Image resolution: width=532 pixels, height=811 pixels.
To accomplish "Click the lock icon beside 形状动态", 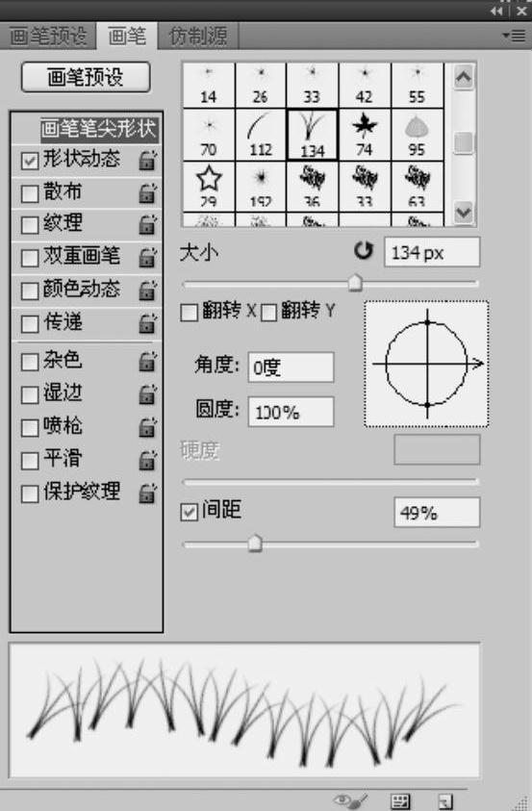I will click(x=148, y=160).
